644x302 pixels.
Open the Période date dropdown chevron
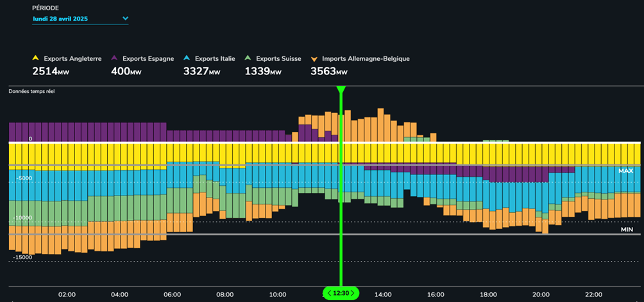pyautogui.click(x=125, y=19)
